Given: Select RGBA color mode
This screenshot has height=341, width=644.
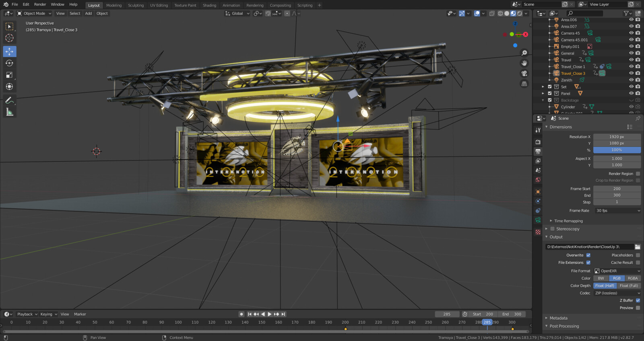Looking at the screenshot, I should [x=633, y=278].
